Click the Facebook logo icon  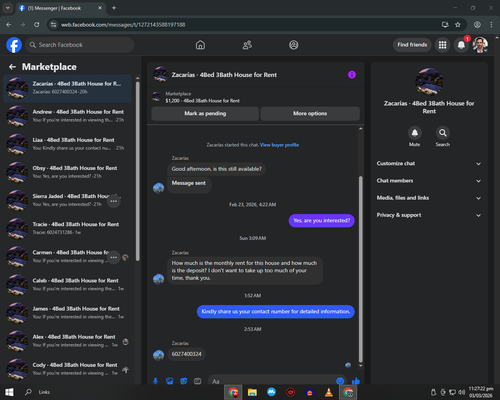14,45
